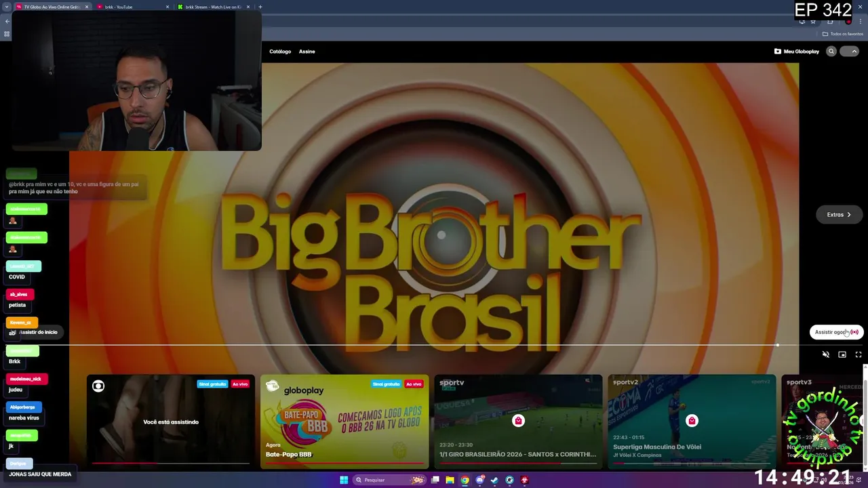
Task: Click the 'JONAS SAIU QUE MERDA' chat message
Action: click(40, 474)
